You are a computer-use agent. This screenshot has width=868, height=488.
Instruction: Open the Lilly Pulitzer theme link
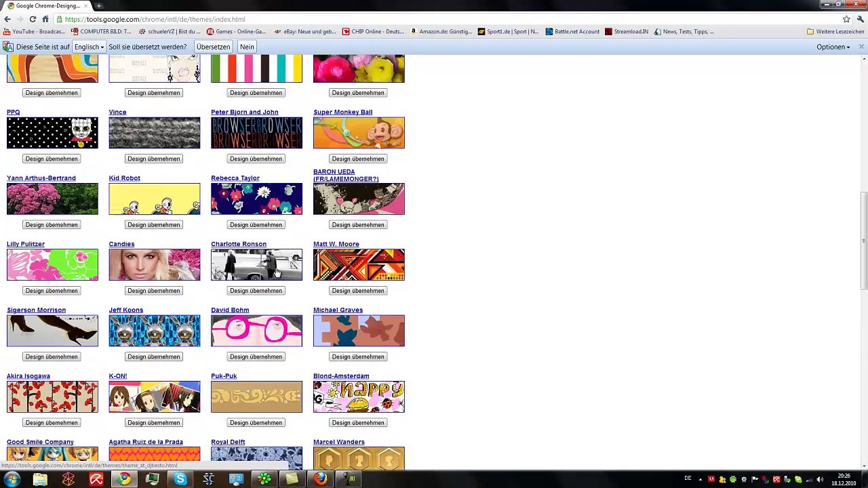tap(26, 244)
